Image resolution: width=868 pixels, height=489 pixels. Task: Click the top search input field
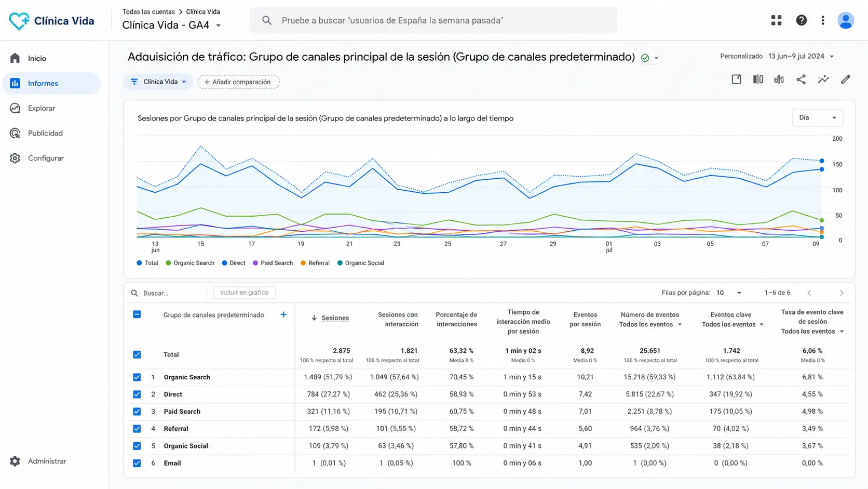433,20
